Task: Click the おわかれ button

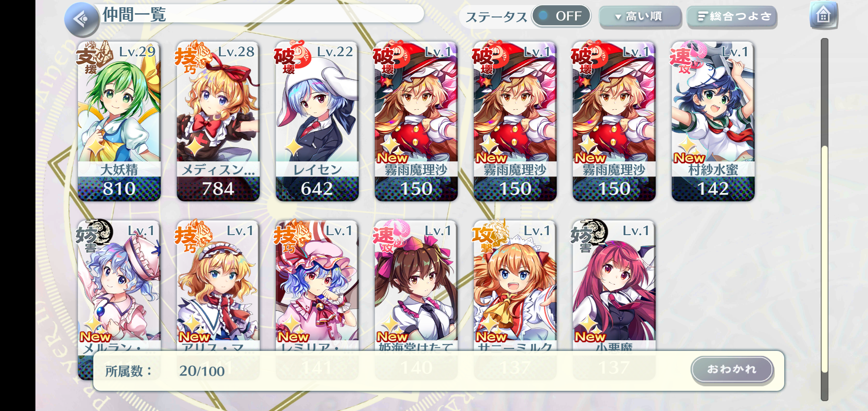Action: click(732, 369)
